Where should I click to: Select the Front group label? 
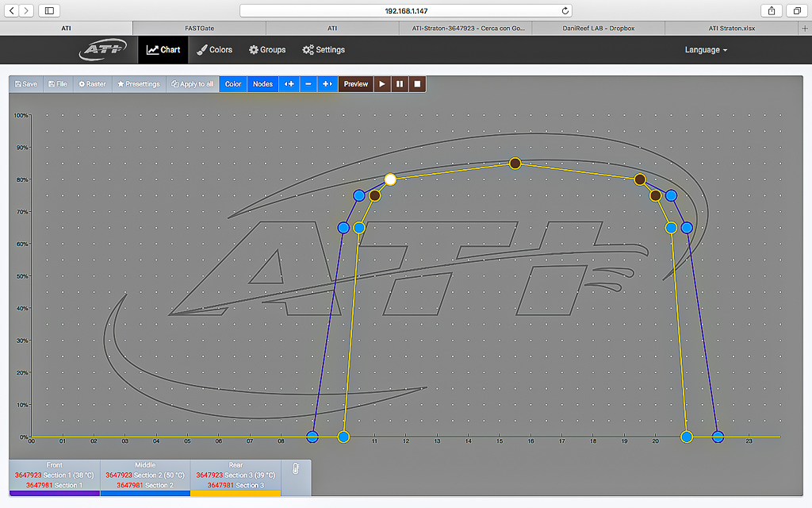point(55,465)
